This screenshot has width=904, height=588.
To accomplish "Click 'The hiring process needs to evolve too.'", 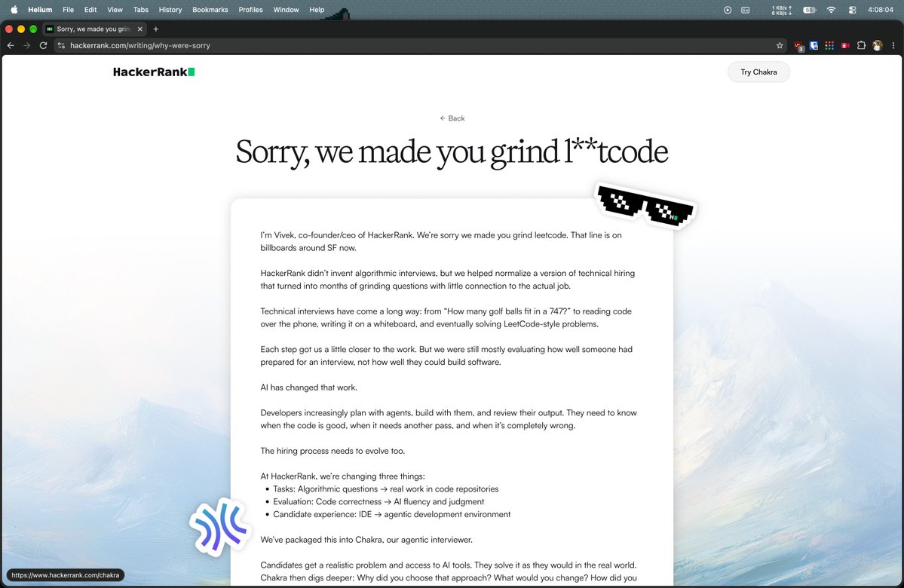I will pyautogui.click(x=332, y=451).
